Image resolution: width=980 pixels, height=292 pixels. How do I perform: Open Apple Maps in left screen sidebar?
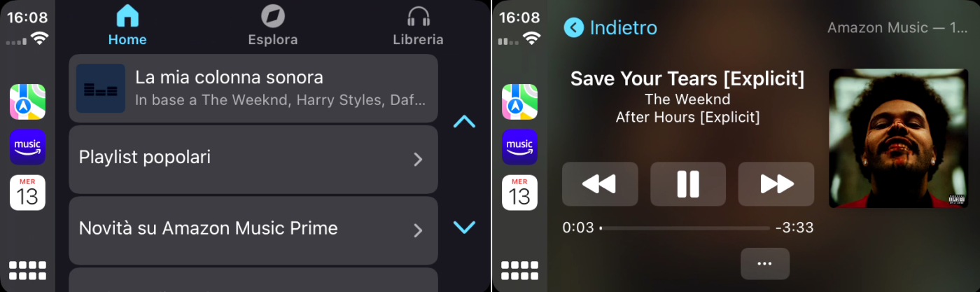point(27,102)
